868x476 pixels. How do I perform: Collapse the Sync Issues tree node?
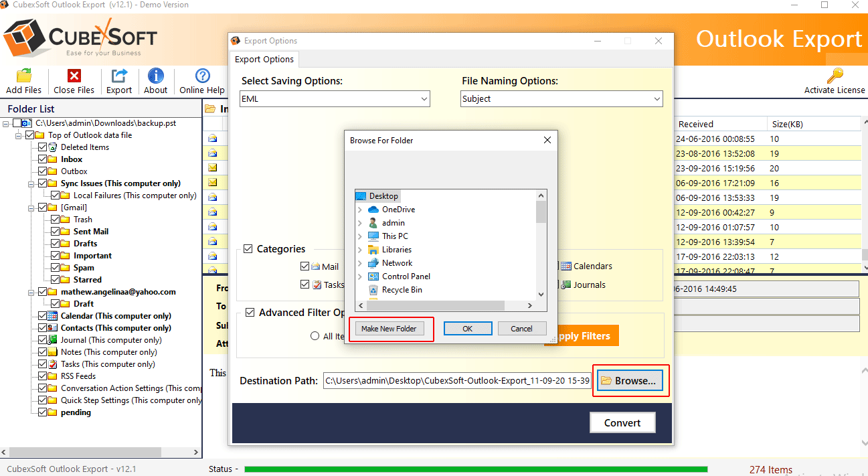[x=31, y=183]
